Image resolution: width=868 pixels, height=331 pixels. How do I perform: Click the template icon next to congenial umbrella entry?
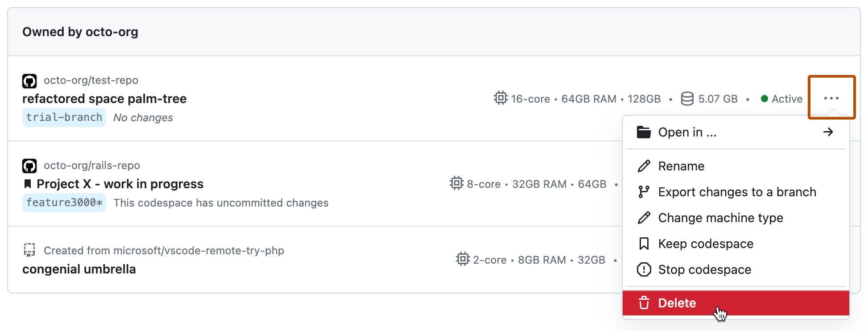[29, 251]
